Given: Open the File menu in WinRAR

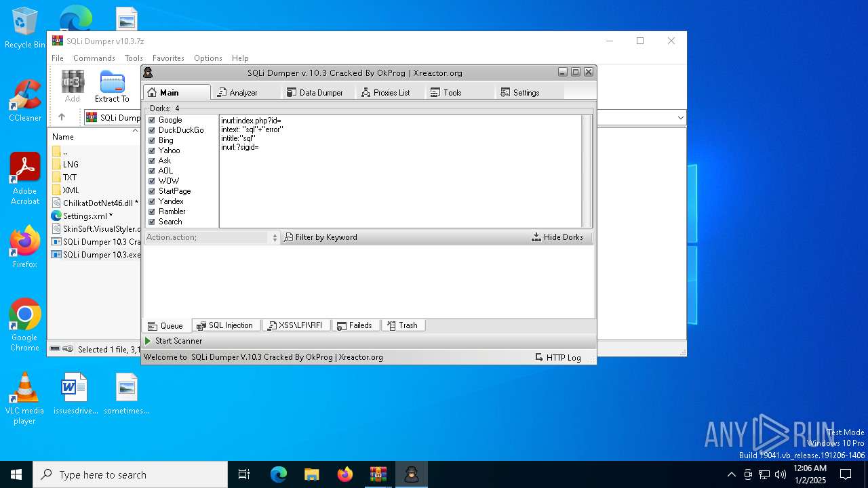Looking at the screenshot, I should coord(58,58).
